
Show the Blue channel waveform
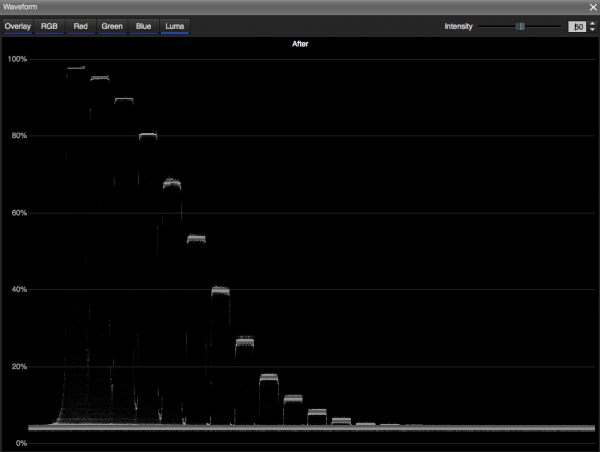[144, 26]
